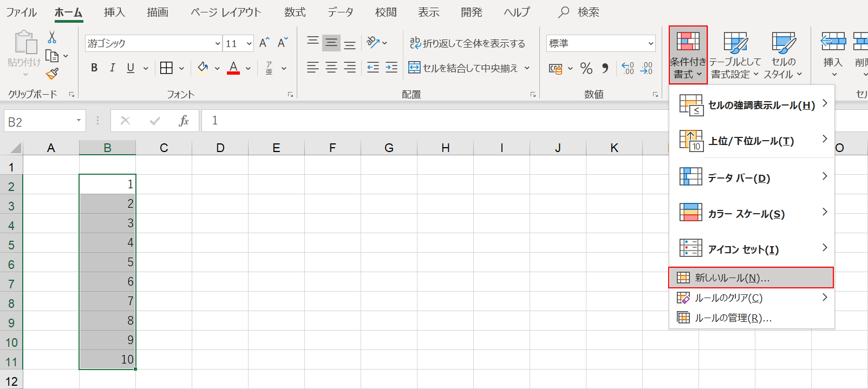Click the 条件付き書式 conditional formatting button

(688, 55)
